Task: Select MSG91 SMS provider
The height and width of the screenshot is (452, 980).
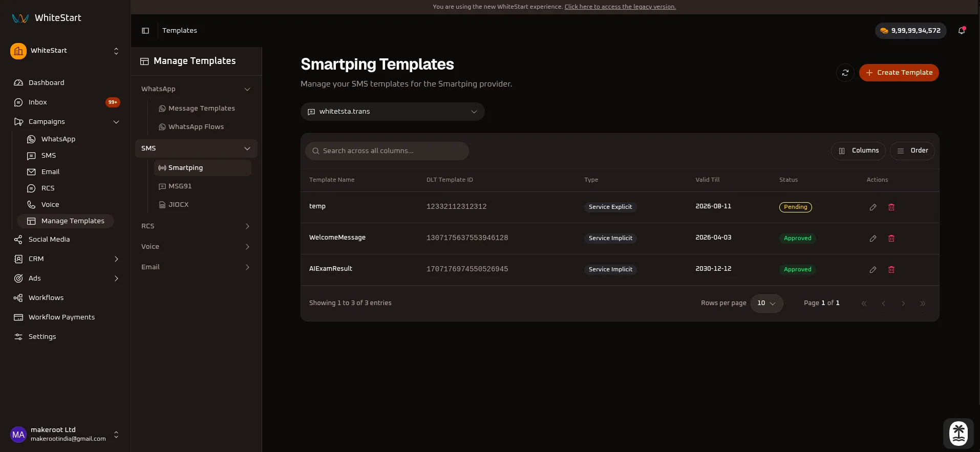Action: click(x=202, y=186)
